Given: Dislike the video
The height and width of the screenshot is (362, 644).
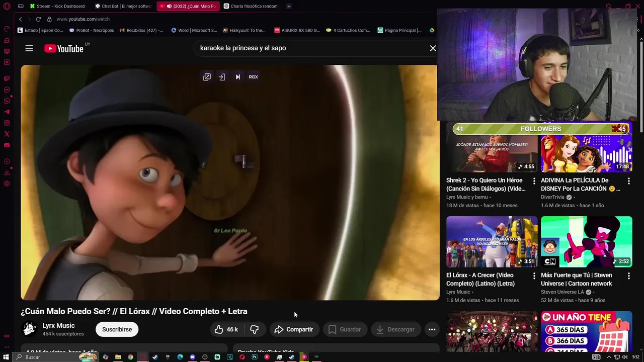Looking at the screenshot, I should pyautogui.click(x=255, y=329).
